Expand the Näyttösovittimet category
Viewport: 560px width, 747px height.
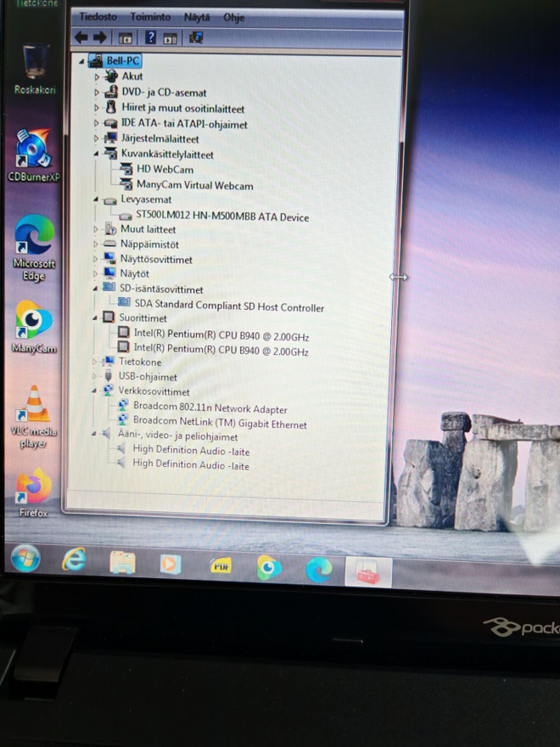(x=95, y=259)
